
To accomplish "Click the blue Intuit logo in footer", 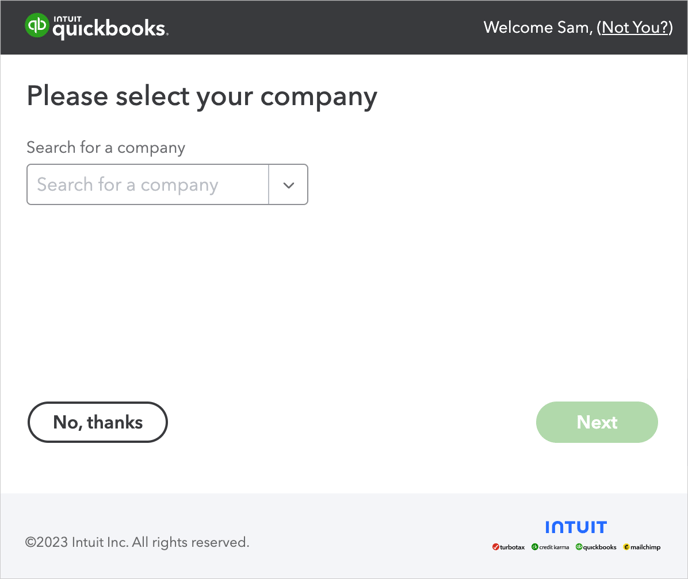I will pyautogui.click(x=576, y=527).
